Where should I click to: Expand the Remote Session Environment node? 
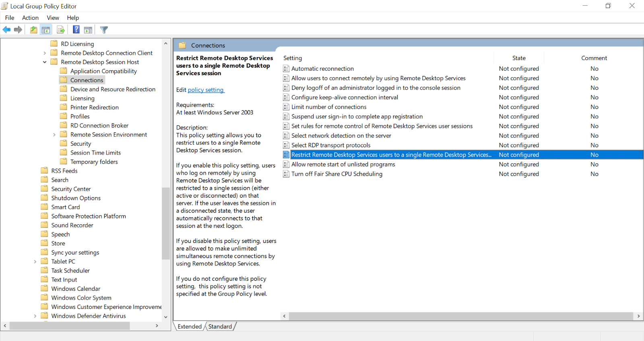(54, 135)
